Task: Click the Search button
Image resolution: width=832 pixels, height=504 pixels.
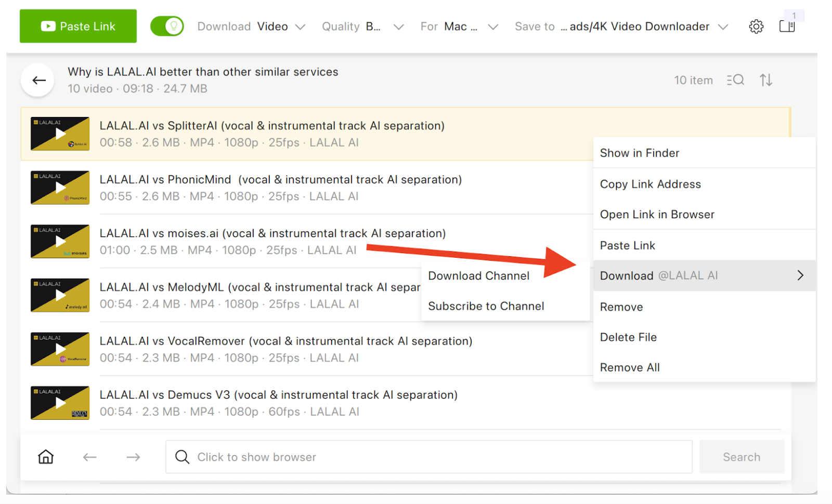Action: click(742, 457)
